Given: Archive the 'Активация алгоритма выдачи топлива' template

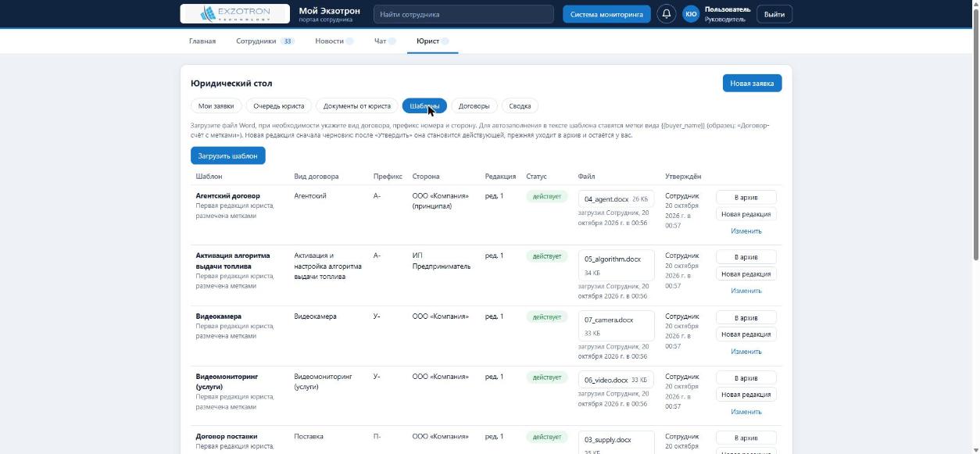Looking at the screenshot, I should [746, 257].
